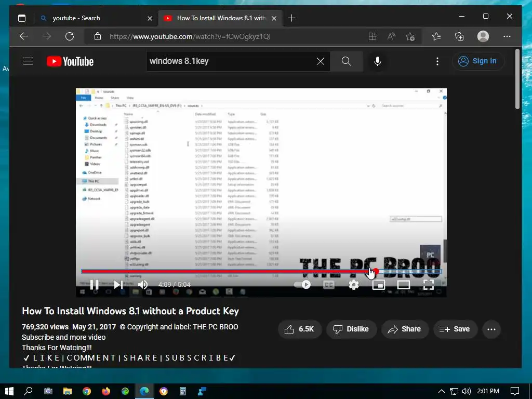
Task: Share this video
Action: (405, 329)
